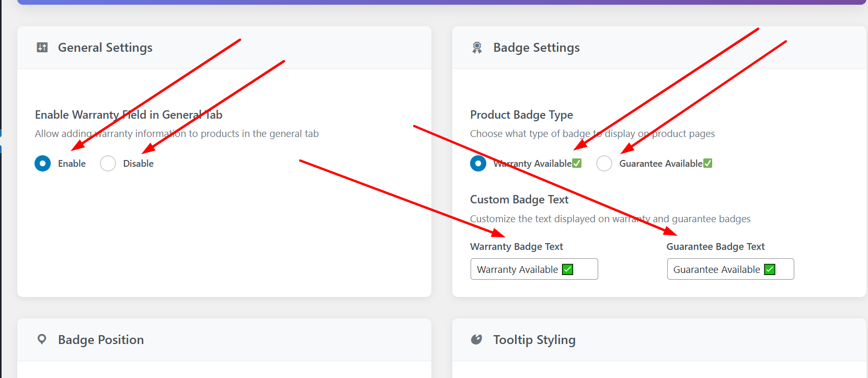Screen dimensions: 868x378
Task: Open the Tooltip Styling section header
Action: [x=534, y=339]
